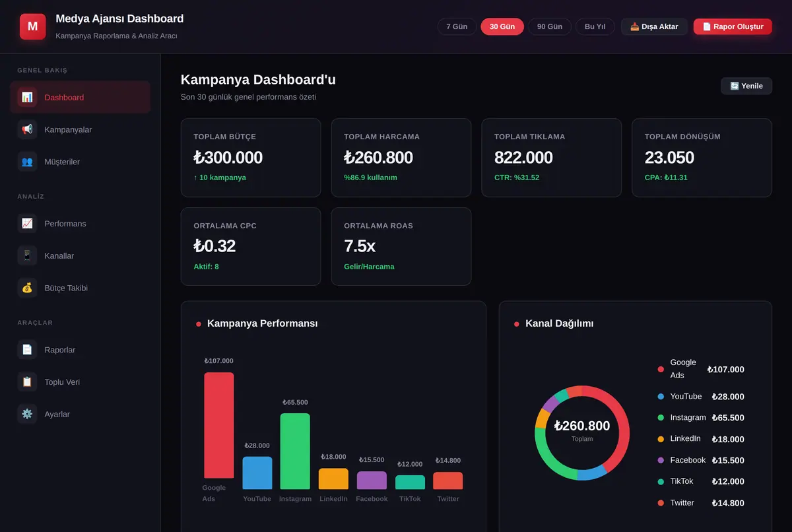Image resolution: width=792 pixels, height=532 pixels.
Task: Select the 30 Gün date range
Action: (502, 26)
